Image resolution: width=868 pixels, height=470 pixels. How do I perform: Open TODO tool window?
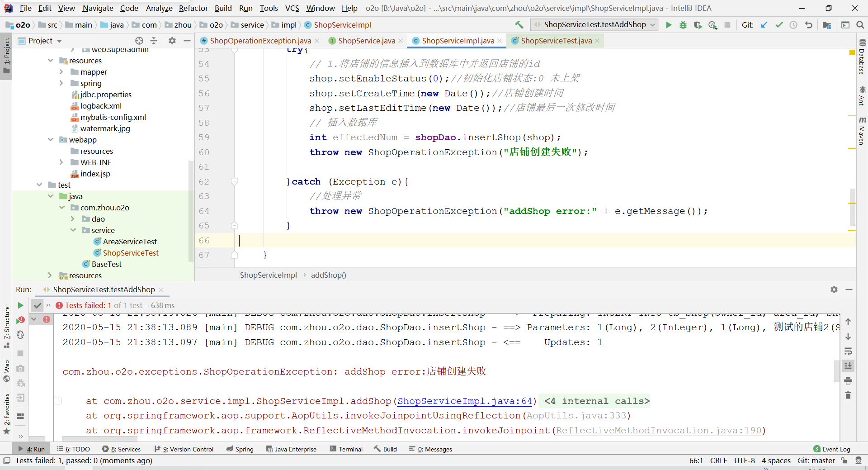coord(73,449)
